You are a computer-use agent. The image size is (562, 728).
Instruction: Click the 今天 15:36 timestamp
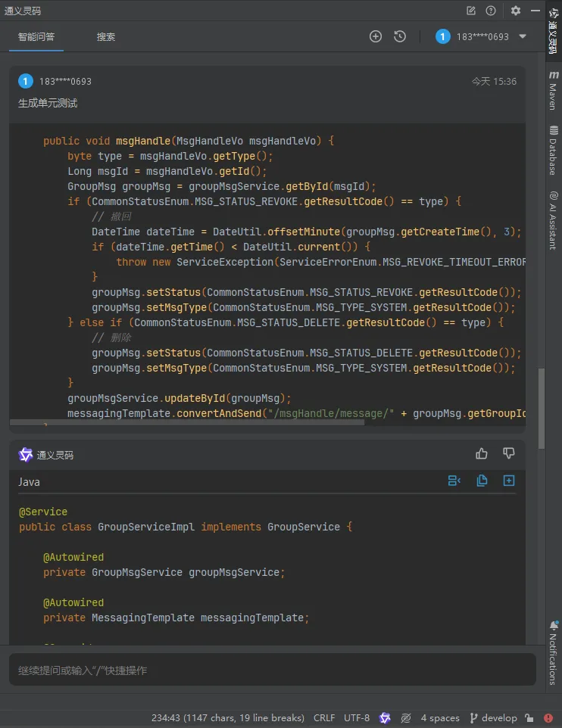point(494,81)
